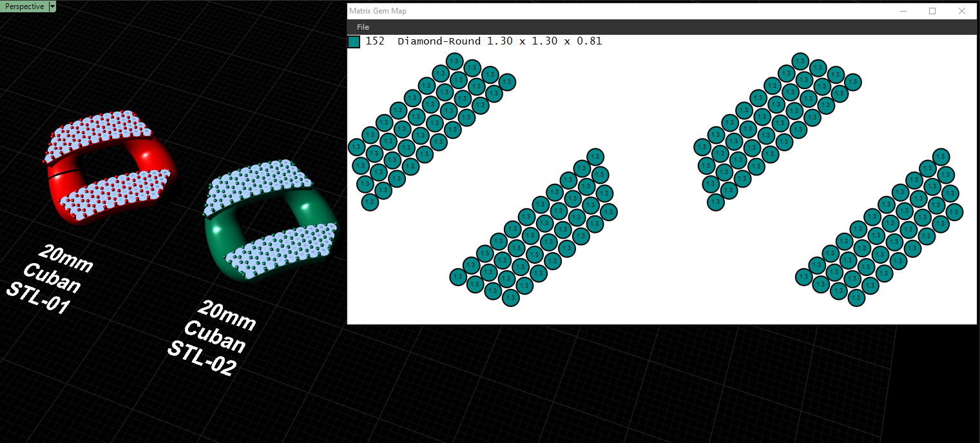
Task: Click the lone bottom gem of the leftmost cluster
Action: (370, 202)
